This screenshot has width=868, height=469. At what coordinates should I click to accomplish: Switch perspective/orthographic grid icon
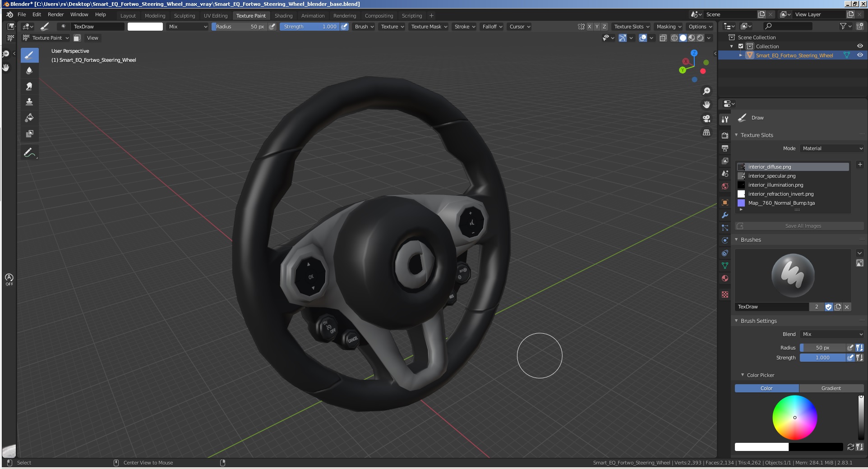[706, 132]
